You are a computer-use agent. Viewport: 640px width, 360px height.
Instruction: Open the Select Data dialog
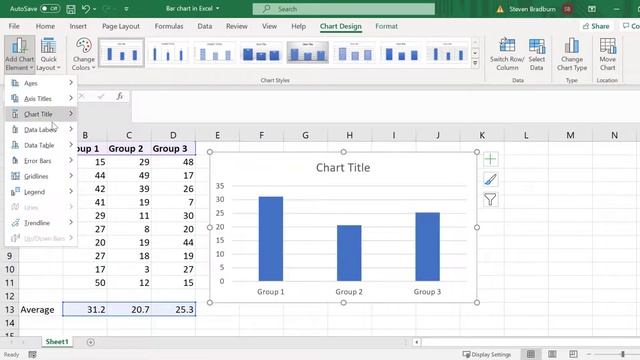(536, 54)
